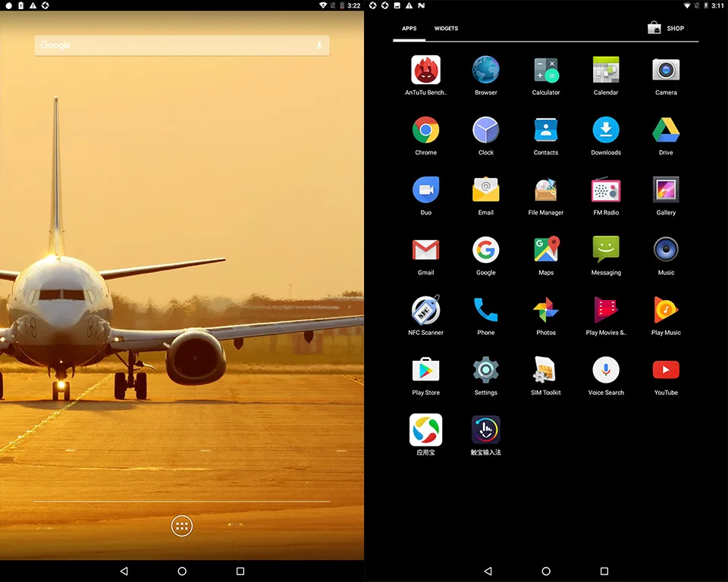Viewport: 728px width, 582px height.
Task: Open the app drawer from home screen
Action: click(181, 527)
